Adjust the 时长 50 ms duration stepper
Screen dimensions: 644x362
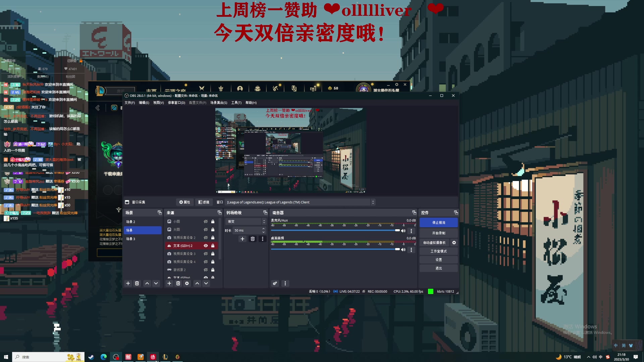(x=263, y=230)
